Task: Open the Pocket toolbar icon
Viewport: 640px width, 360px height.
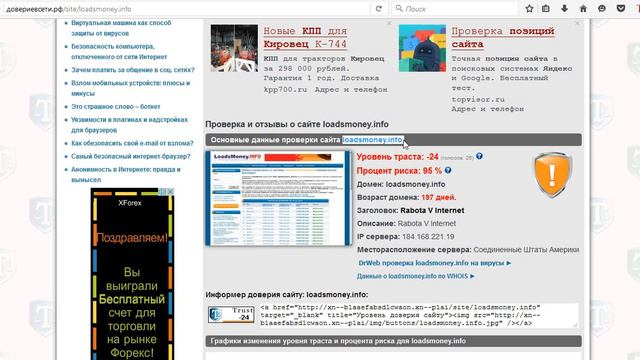Action: pos(621,9)
